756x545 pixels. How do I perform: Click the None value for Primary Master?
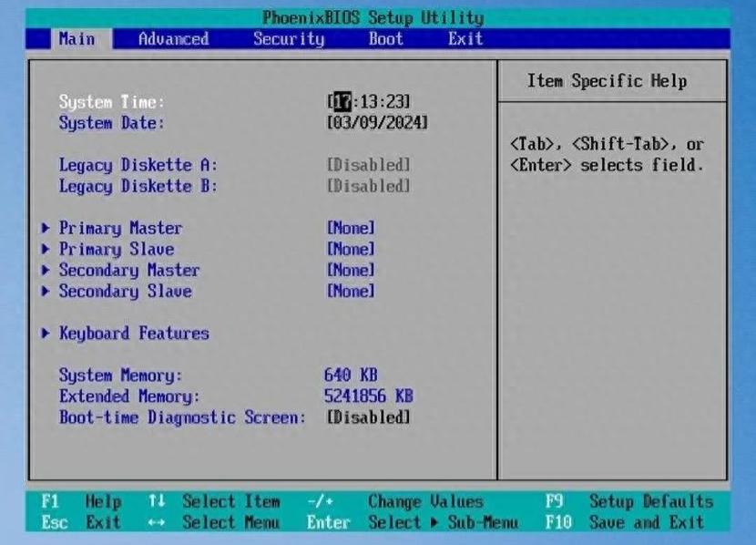click(x=351, y=228)
